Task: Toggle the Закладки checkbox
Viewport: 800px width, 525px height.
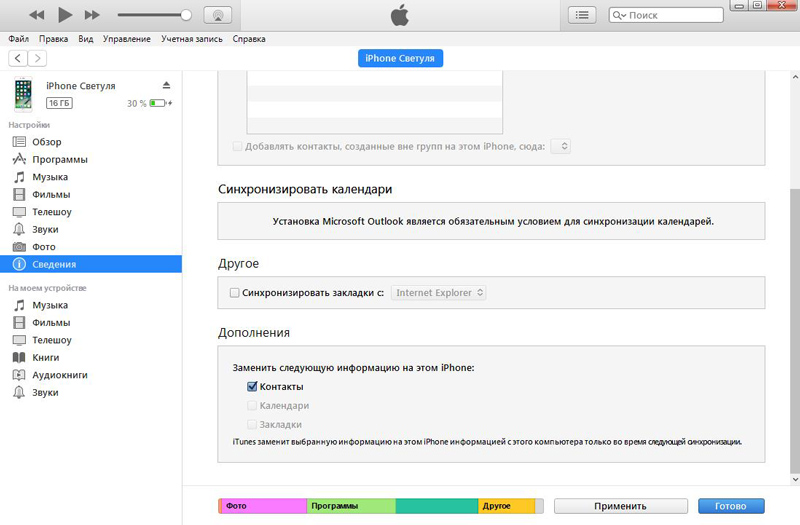Action: (252, 424)
